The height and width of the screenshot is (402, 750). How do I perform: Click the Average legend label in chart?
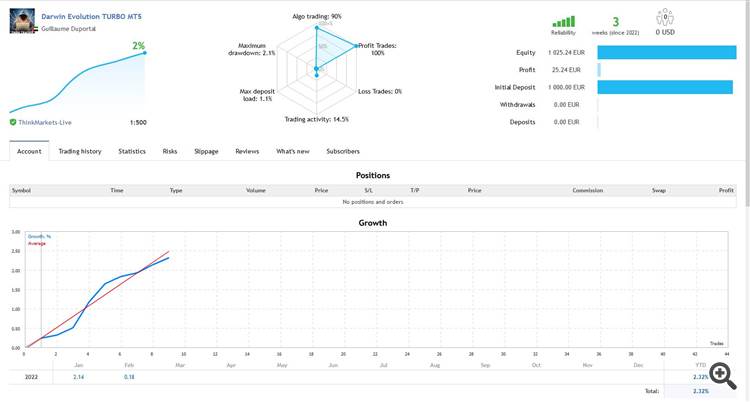pyautogui.click(x=37, y=244)
